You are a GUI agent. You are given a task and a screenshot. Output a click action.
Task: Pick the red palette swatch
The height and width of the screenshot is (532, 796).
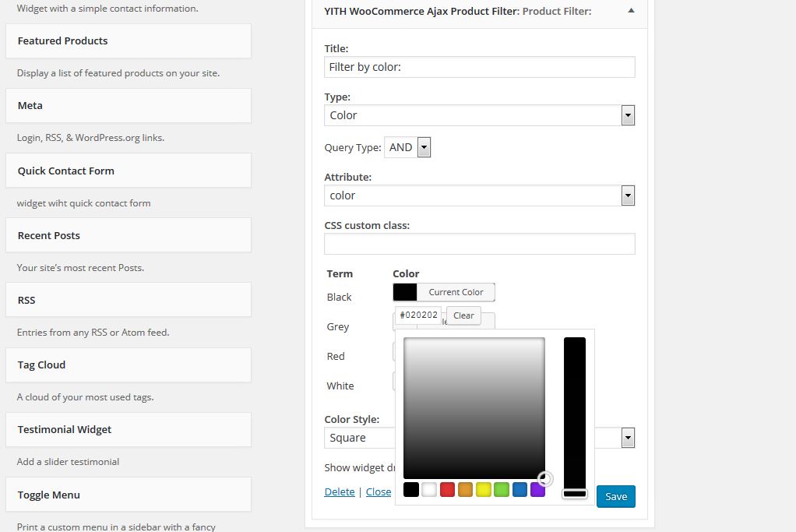[447, 490]
